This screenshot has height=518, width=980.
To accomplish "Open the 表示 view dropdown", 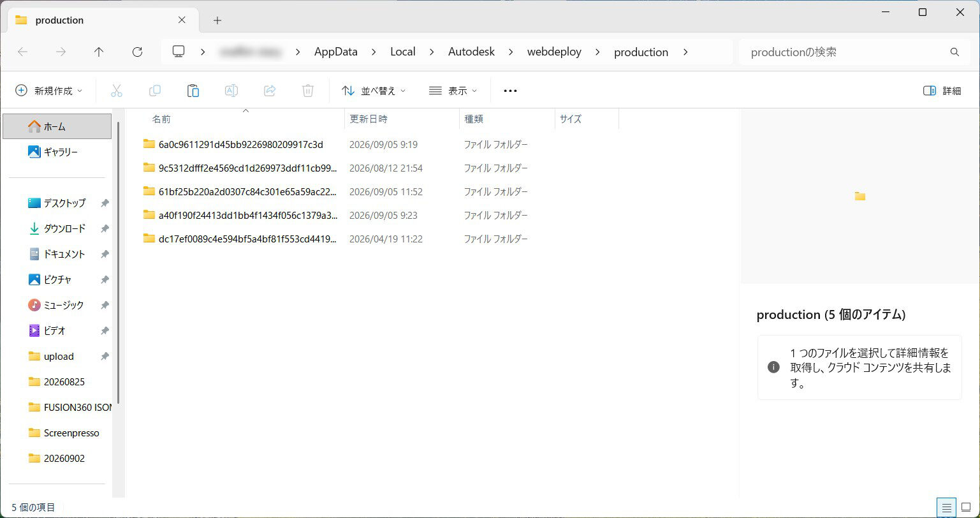I will pyautogui.click(x=453, y=91).
